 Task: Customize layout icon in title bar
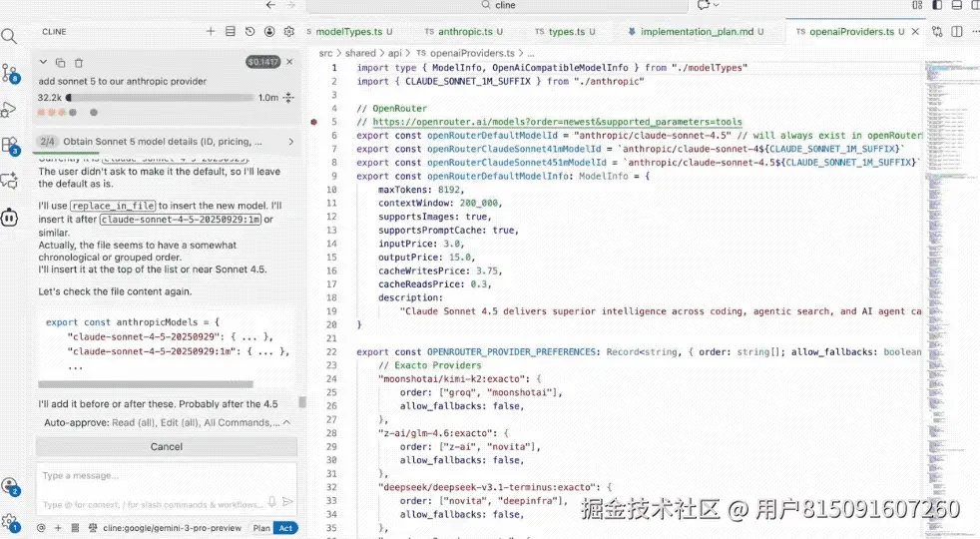917,5
